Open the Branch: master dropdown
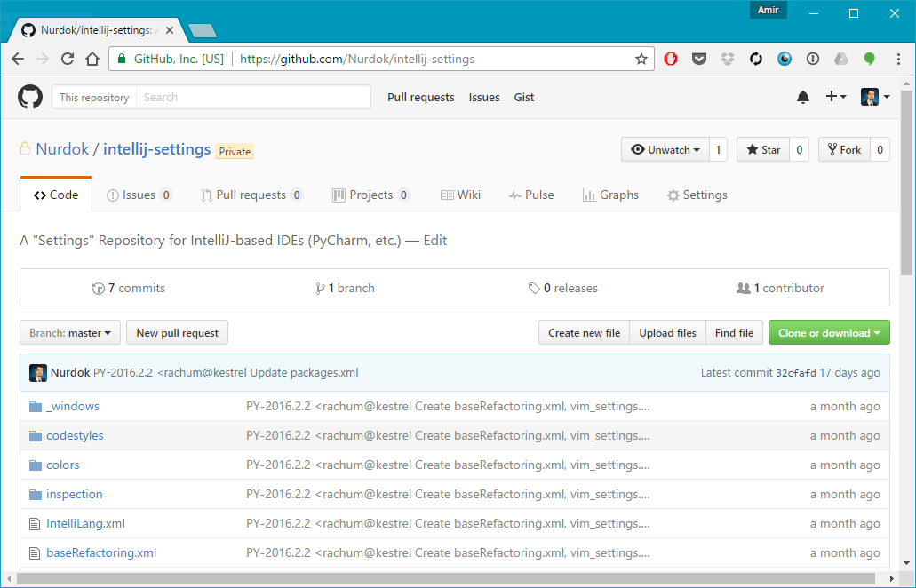The height and width of the screenshot is (588, 916). (x=70, y=332)
